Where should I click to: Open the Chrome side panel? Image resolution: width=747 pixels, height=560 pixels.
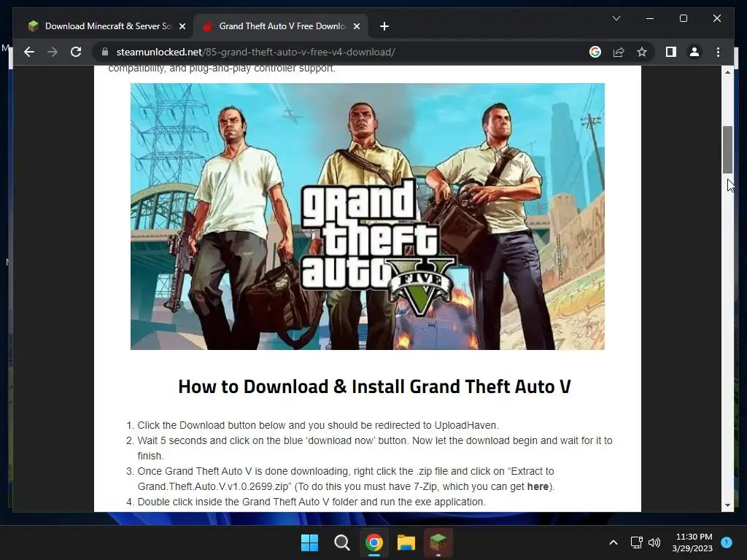pyautogui.click(x=671, y=52)
